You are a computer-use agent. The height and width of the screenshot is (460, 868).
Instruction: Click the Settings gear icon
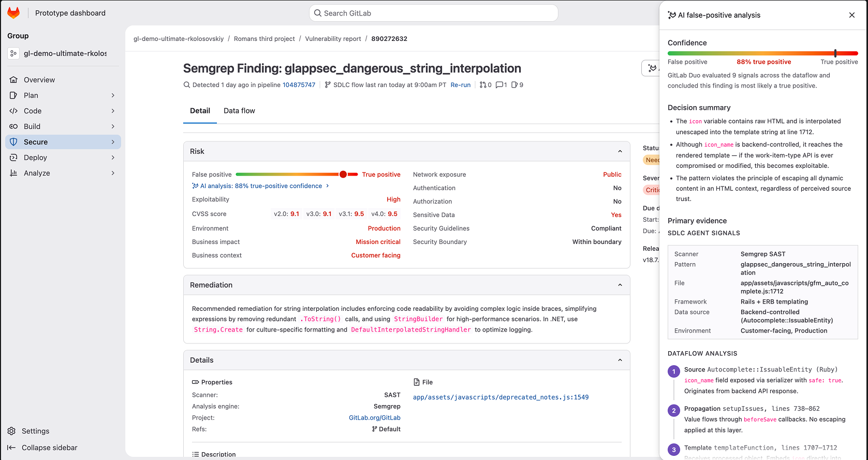(x=11, y=431)
